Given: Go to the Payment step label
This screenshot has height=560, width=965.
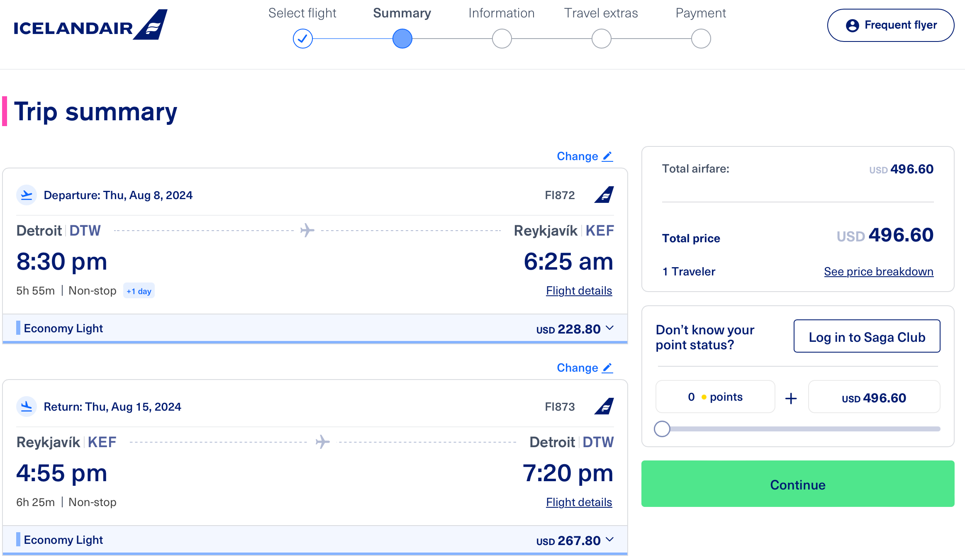Looking at the screenshot, I should [x=701, y=13].
